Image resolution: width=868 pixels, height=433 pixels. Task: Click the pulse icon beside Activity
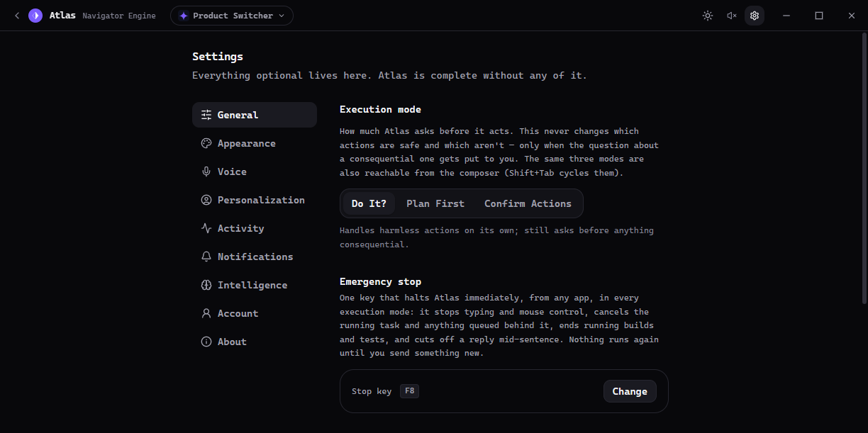[x=206, y=228]
